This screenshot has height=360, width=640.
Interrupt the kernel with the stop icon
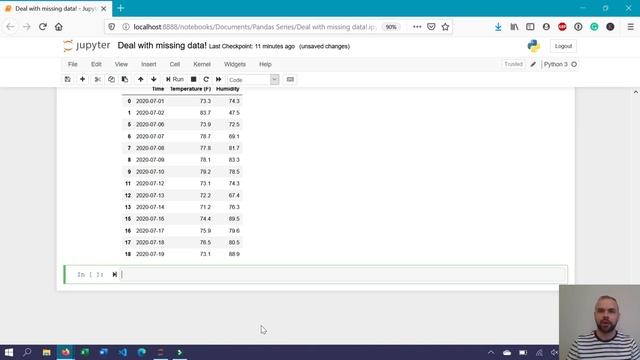click(x=193, y=79)
